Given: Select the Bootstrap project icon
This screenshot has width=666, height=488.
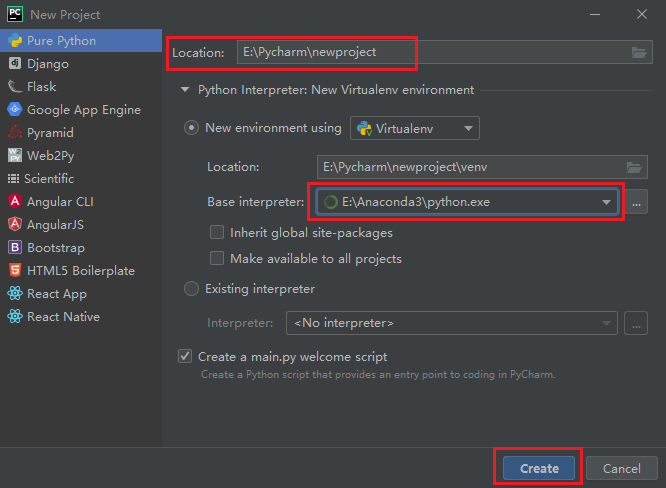Looking at the screenshot, I should tap(15, 248).
